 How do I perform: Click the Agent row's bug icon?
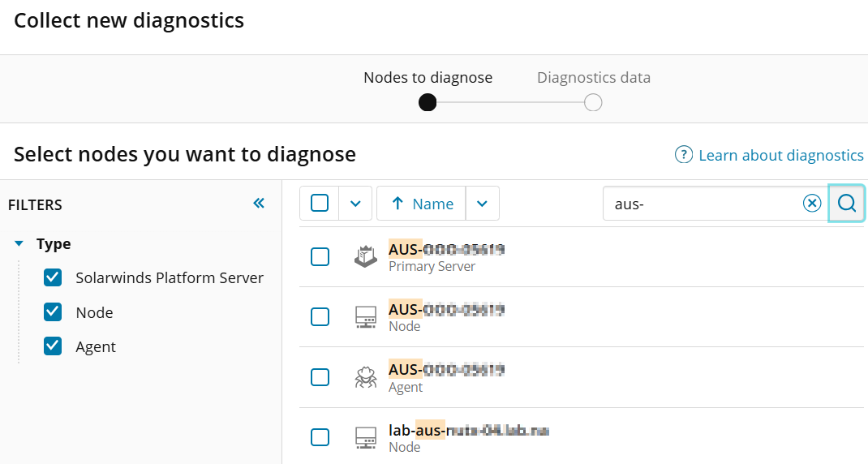365,378
